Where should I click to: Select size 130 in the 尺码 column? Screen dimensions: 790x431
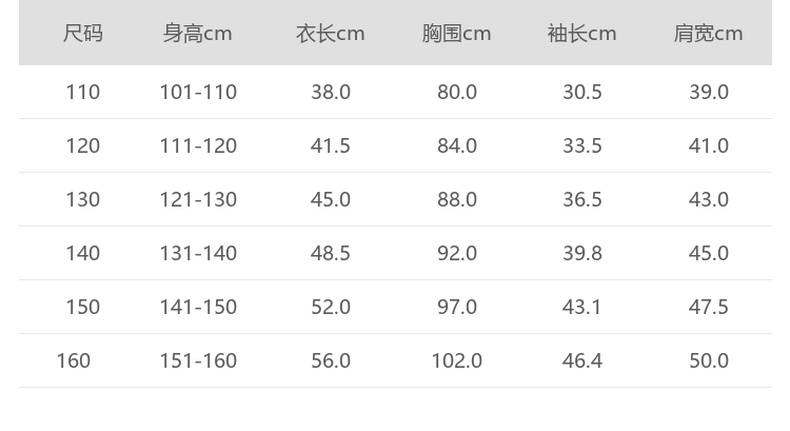point(83,200)
